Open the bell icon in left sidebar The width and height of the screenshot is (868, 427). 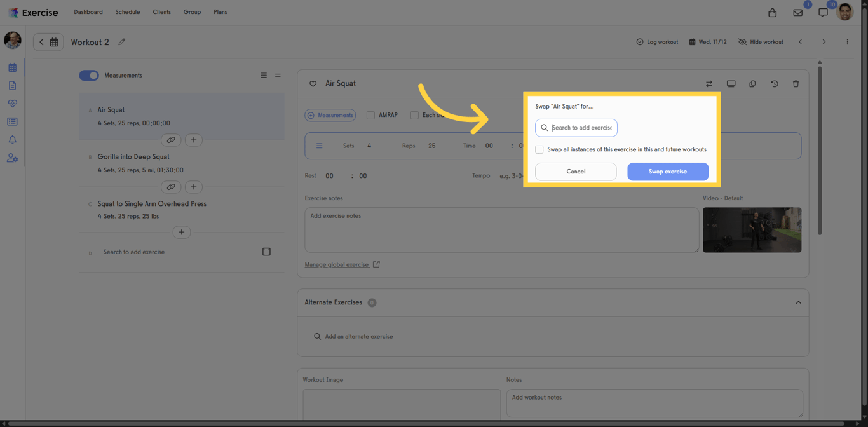[12, 140]
